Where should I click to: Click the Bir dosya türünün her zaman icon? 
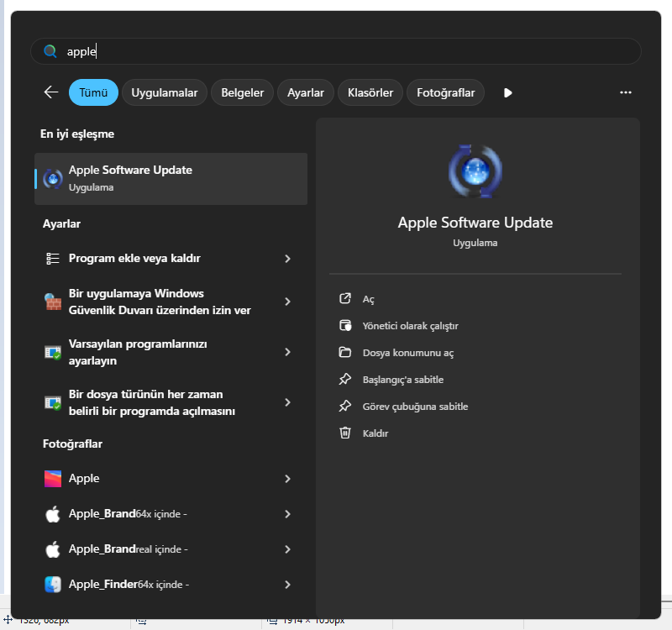click(53, 402)
